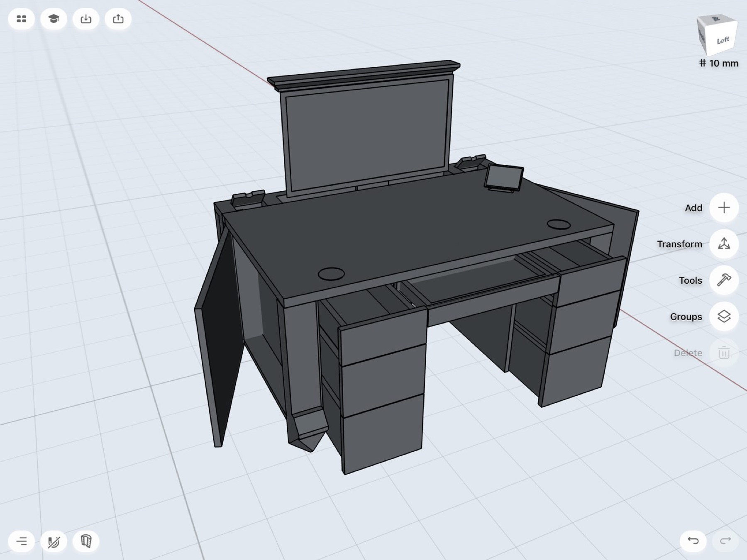Screen dimensions: 747x560
Task: Tap the export share icon
Action: (118, 19)
